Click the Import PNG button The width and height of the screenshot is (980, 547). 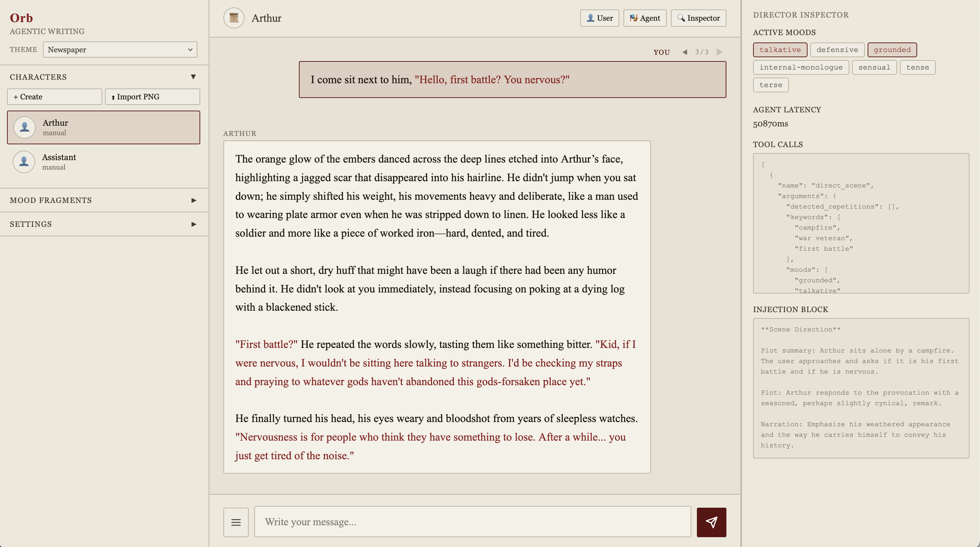tap(152, 97)
